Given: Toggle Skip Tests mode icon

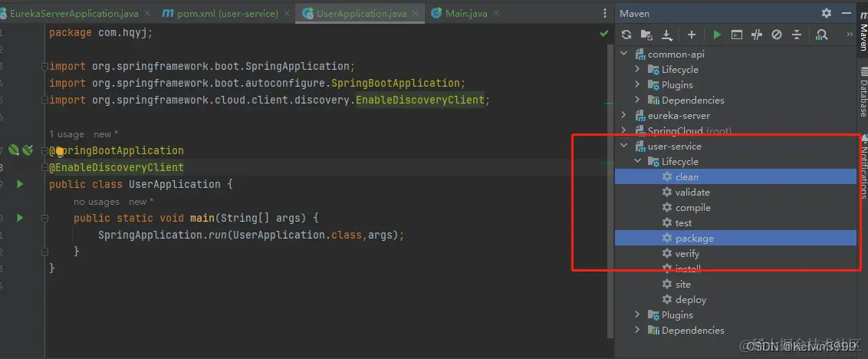Looking at the screenshot, I should 777,35.
